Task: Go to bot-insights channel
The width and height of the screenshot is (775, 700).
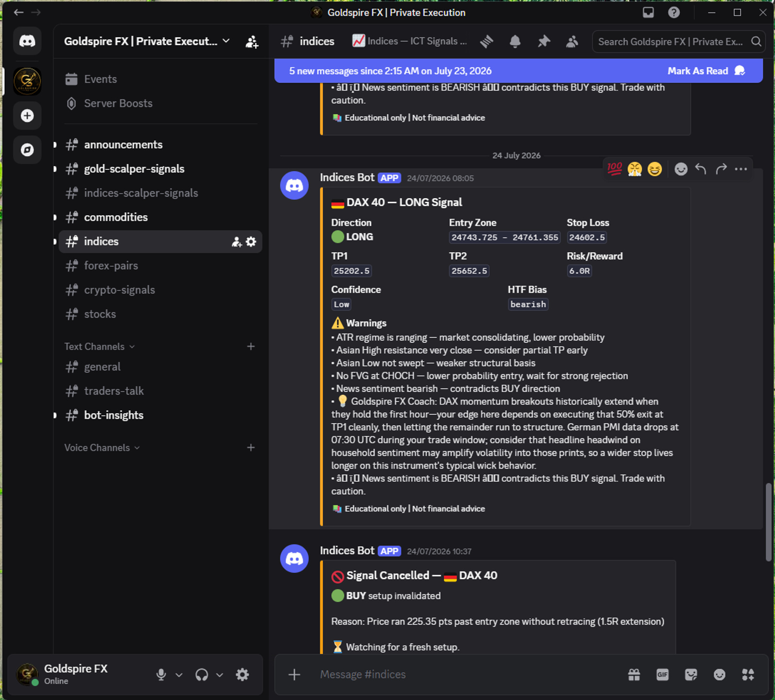Action: coord(160,415)
